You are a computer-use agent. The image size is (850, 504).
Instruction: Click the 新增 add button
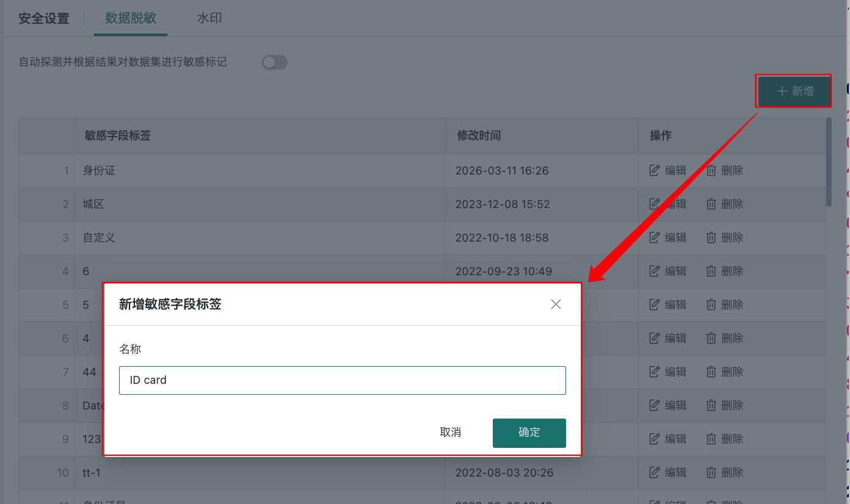794,92
